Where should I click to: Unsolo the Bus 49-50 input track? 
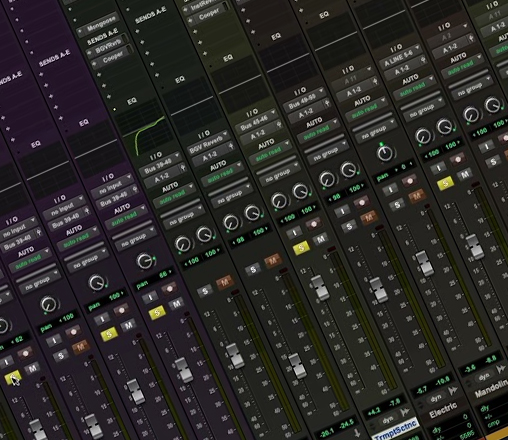[x=301, y=247]
